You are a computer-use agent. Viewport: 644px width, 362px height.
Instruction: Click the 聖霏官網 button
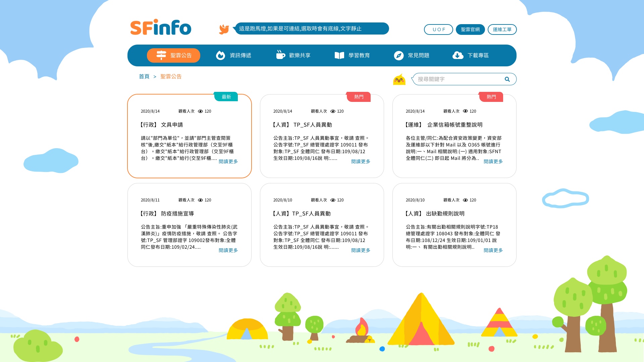coord(470,29)
